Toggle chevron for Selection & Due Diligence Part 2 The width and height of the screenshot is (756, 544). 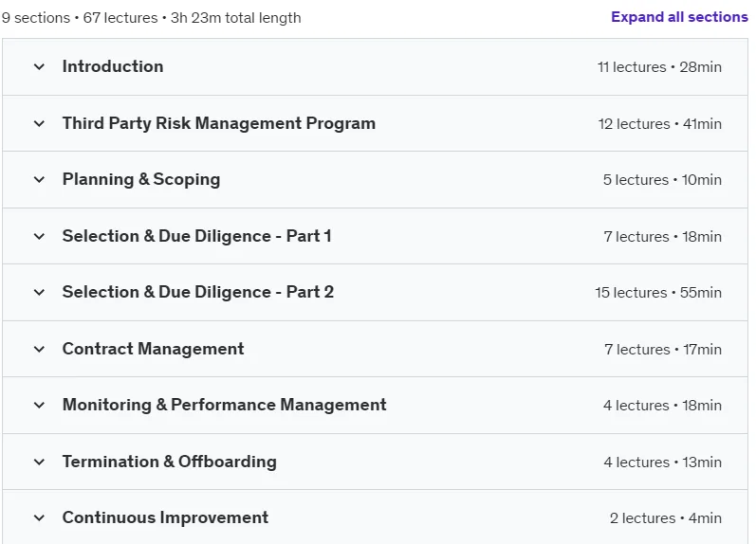[39, 292]
